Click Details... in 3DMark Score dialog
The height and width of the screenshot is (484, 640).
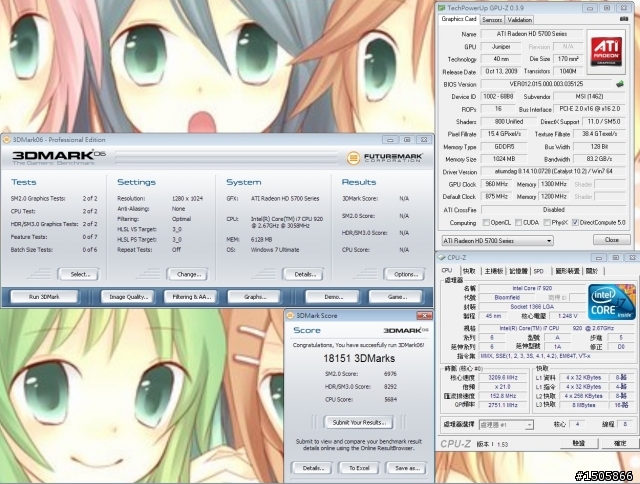click(312, 468)
